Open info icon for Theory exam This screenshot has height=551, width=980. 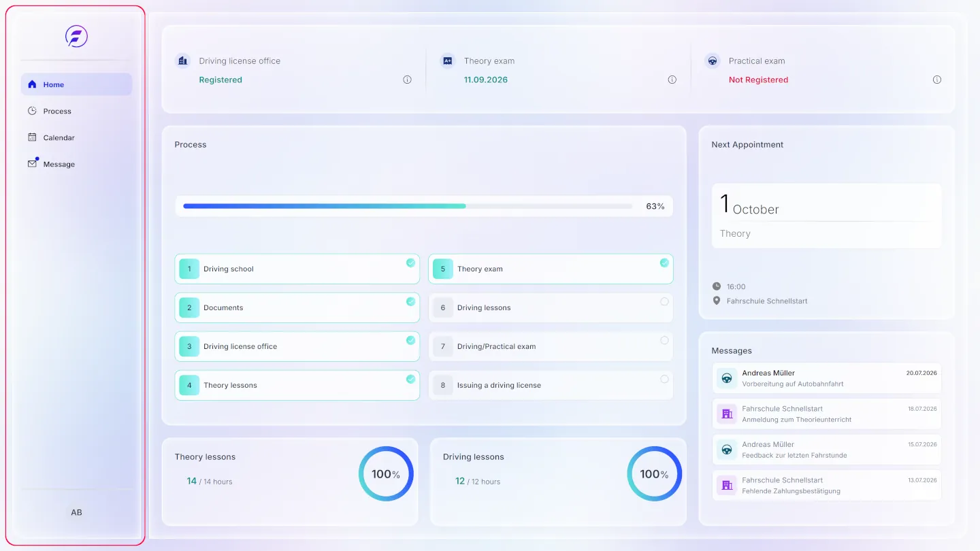pos(672,80)
